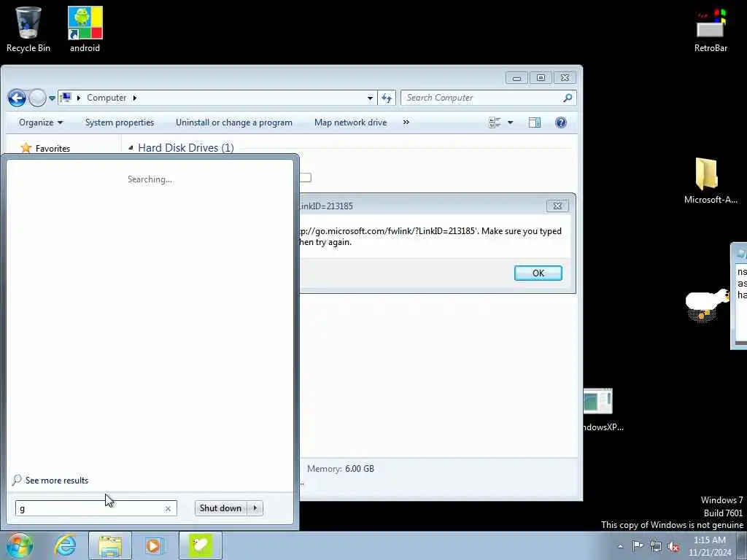This screenshot has width=747, height=560.
Task: Open the address bar history dropdown
Action: pos(370,98)
